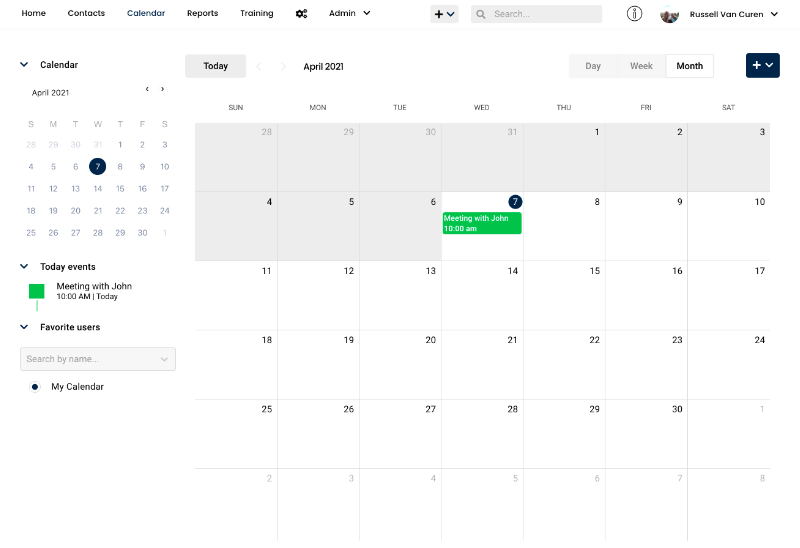Viewport: 800px width, 548px height.
Task: Open quick add plus dropdown in navbar
Action: (x=444, y=14)
